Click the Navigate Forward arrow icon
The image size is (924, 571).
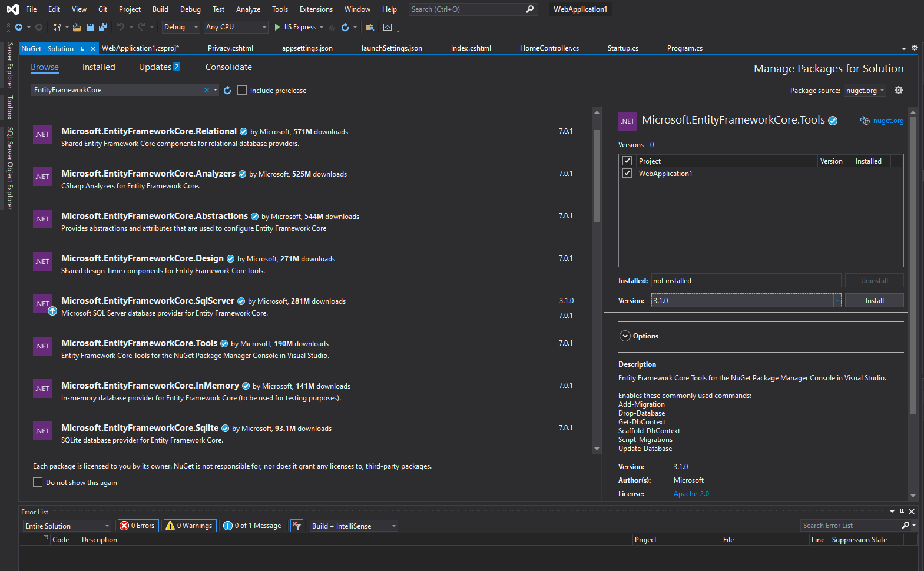(39, 27)
